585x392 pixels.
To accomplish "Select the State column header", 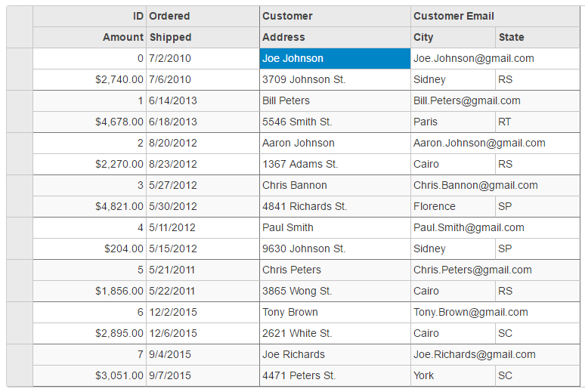I will pyautogui.click(x=537, y=37).
